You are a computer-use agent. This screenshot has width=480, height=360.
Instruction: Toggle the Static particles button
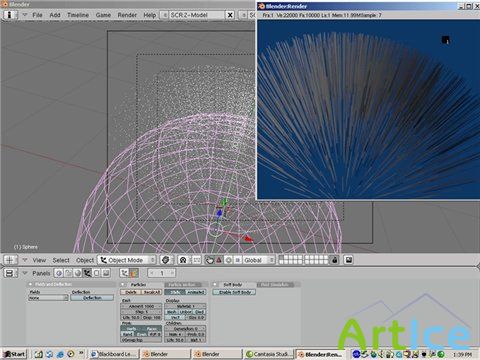pos(175,292)
